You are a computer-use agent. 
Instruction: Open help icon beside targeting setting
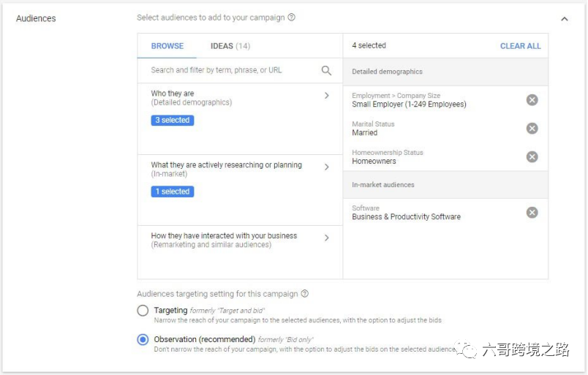point(305,294)
